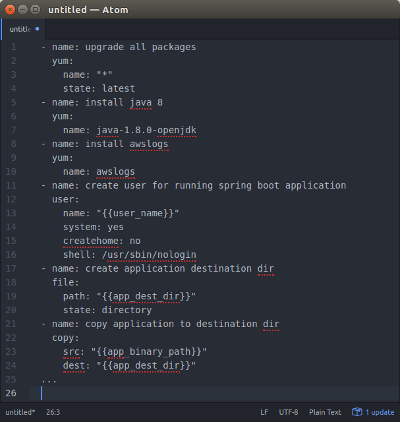Viewport: 400px width, 422px height.
Task: Click the text java-1.8.0-openjdk
Action: pos(146,130)
